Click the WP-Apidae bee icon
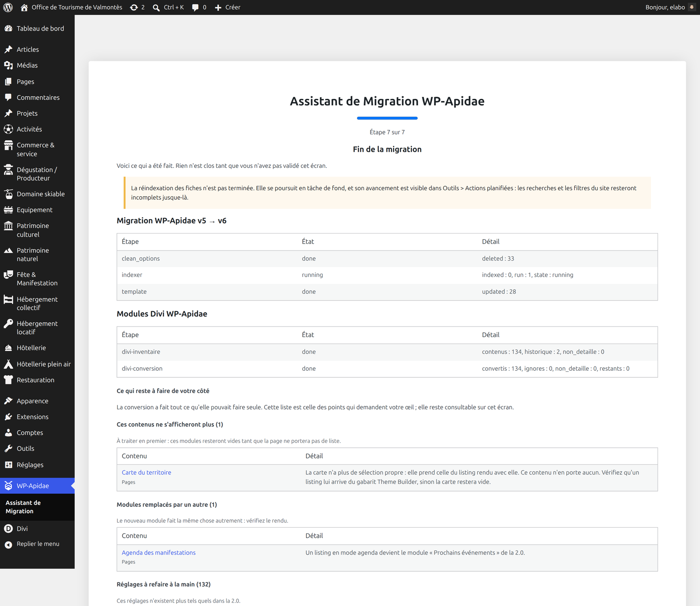The image size is (700, 606). pyautogui.click(x=8, y=486)
